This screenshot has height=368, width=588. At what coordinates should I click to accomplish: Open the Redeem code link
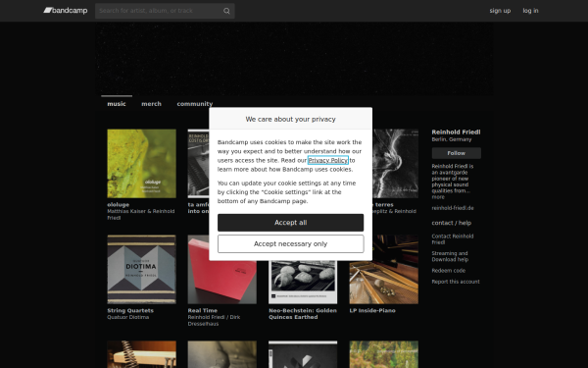[x=449, y=271]
